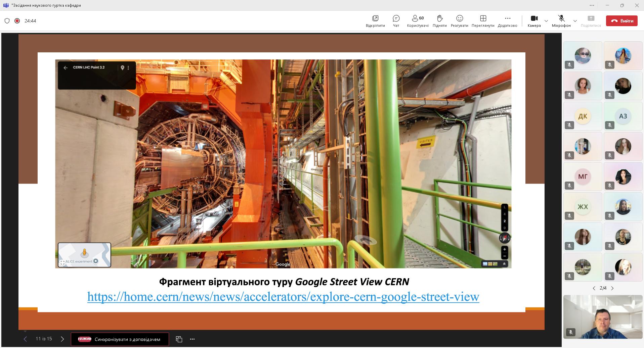Image resolution: width=644 pixels, height=348 pixels.
Task: Zoom out with Street View minus button
Action: coord(505,256)
